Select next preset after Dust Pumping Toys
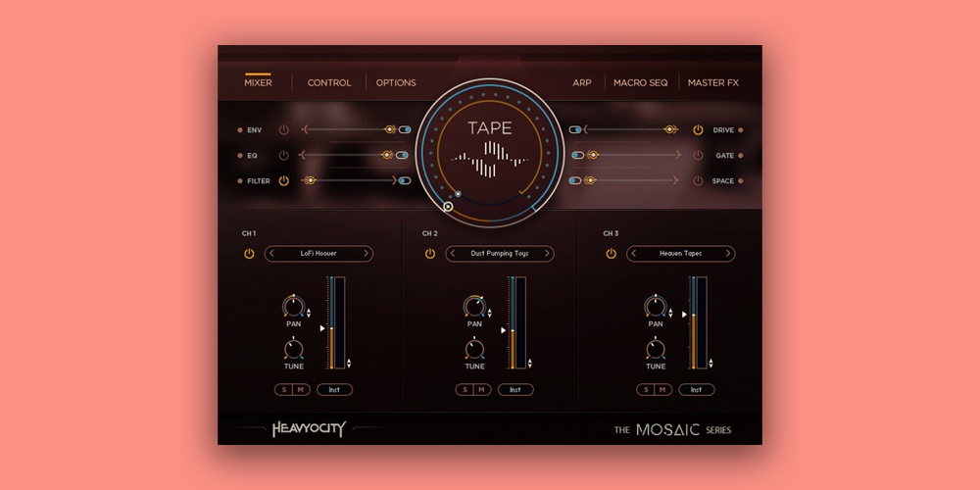This screenshot has height=490, width=980. click(547, 254)
